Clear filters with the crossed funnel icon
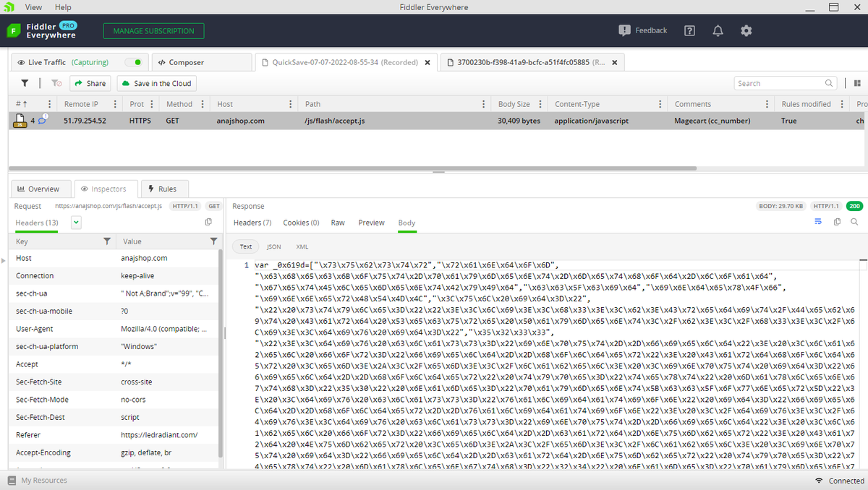This screenshot has height=490, width=868. [x=57, y=83]
